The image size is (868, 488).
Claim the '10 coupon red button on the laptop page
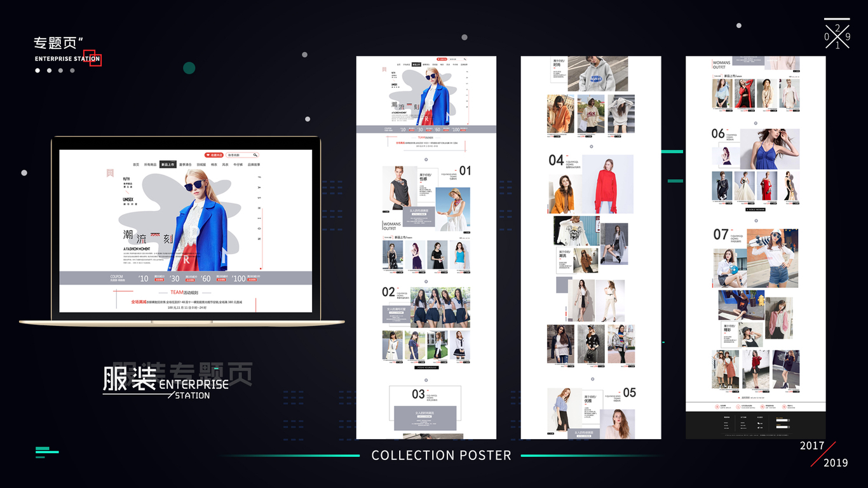point(159,280)
